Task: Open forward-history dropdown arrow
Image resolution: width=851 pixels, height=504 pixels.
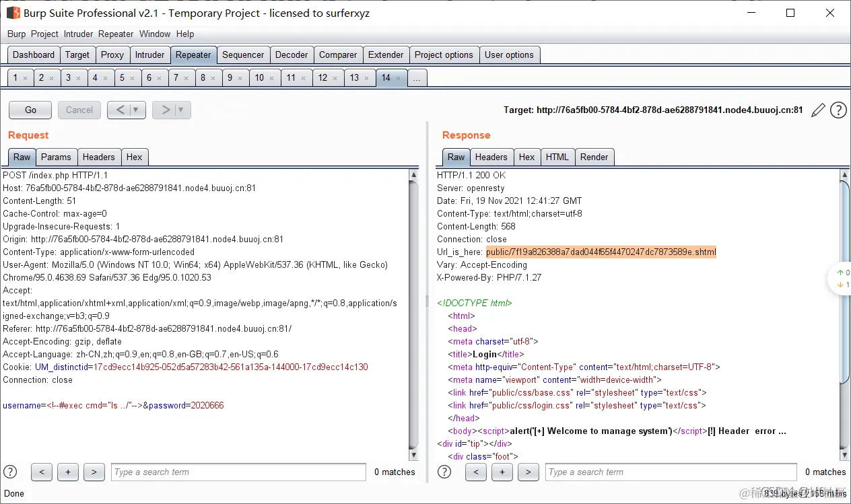Action: point(182,110)
